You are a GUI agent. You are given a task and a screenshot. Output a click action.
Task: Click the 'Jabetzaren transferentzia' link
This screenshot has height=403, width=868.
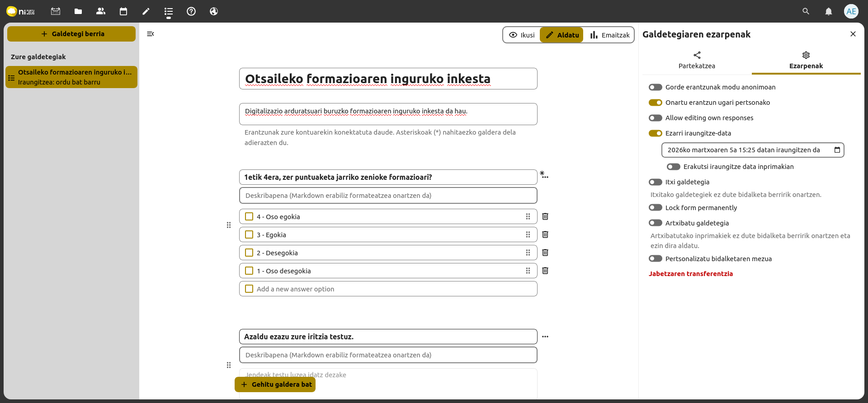(690, 274)
